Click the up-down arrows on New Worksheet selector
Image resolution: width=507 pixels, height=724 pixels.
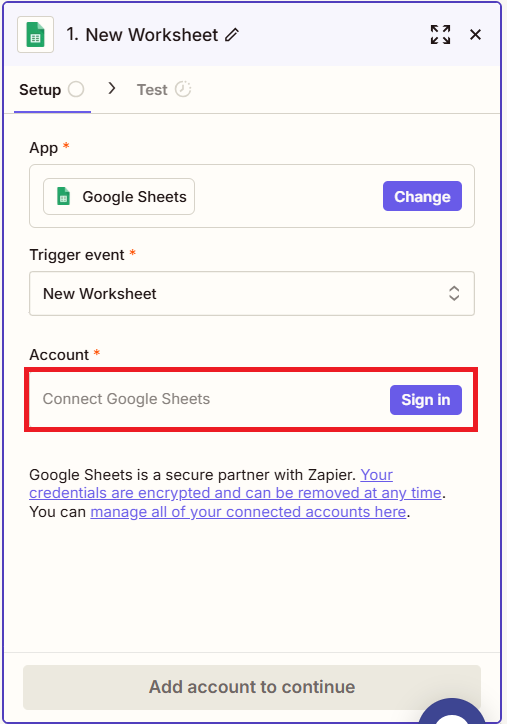[x=454, y=293]
